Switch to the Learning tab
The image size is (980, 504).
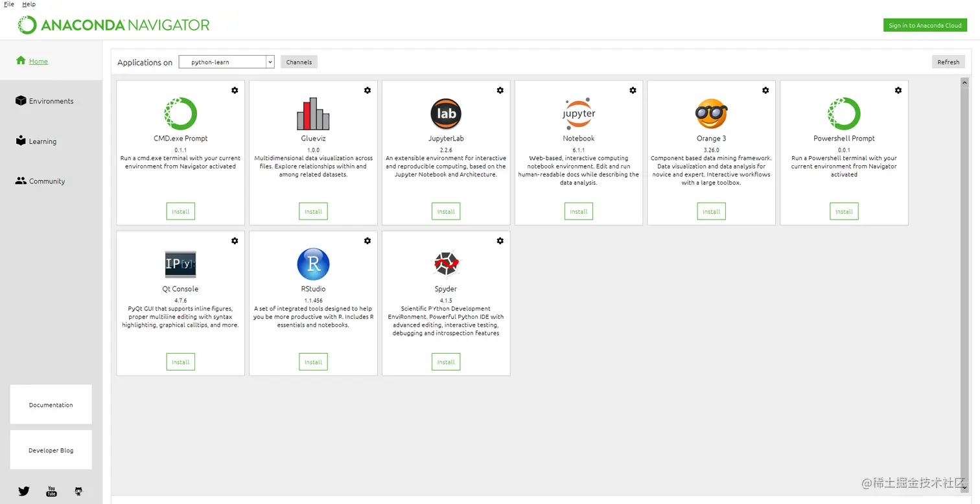pyautogui.click(x=51, y=141)
